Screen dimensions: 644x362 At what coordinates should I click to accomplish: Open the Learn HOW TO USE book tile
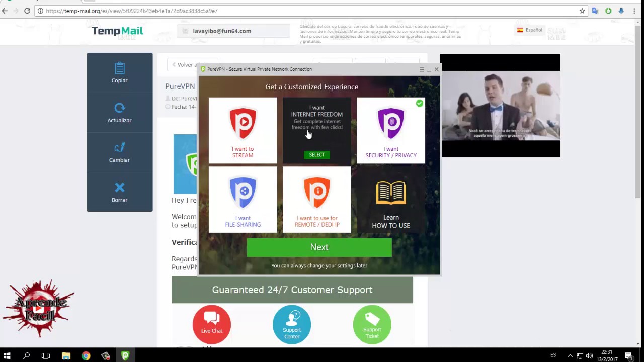pos(391,200)
